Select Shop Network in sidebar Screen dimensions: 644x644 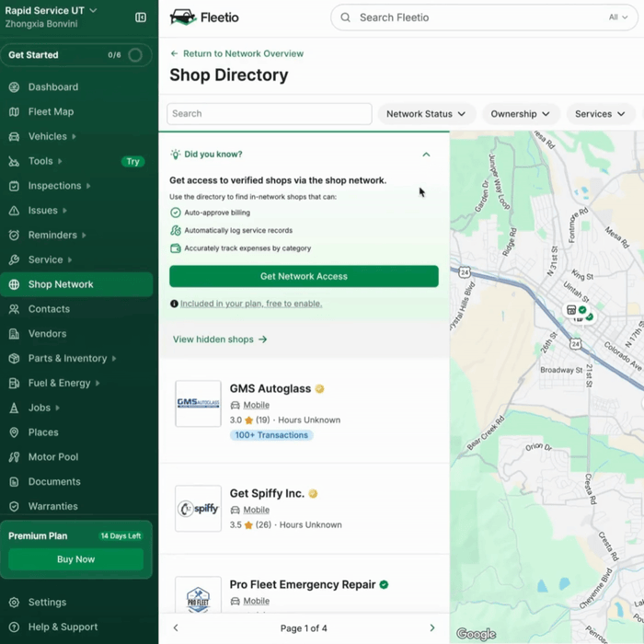(x=76, y=284)
